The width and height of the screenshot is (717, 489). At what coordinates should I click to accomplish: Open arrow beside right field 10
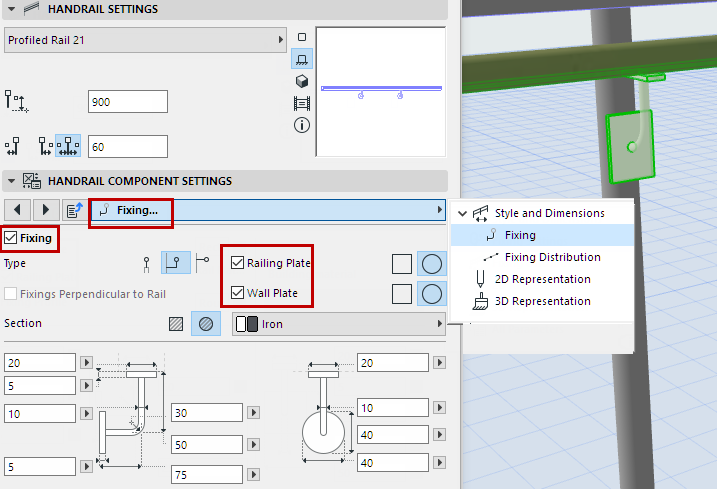[439, 407]
